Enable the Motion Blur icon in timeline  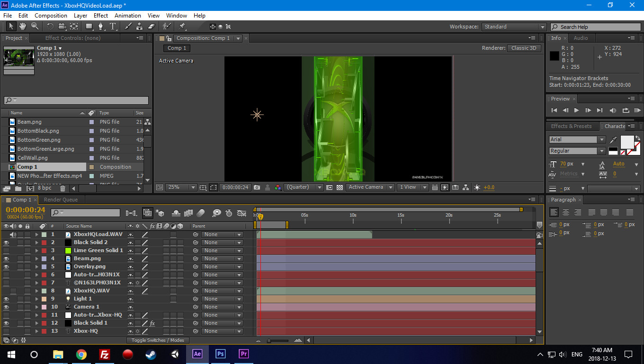[x=201, y=213]
